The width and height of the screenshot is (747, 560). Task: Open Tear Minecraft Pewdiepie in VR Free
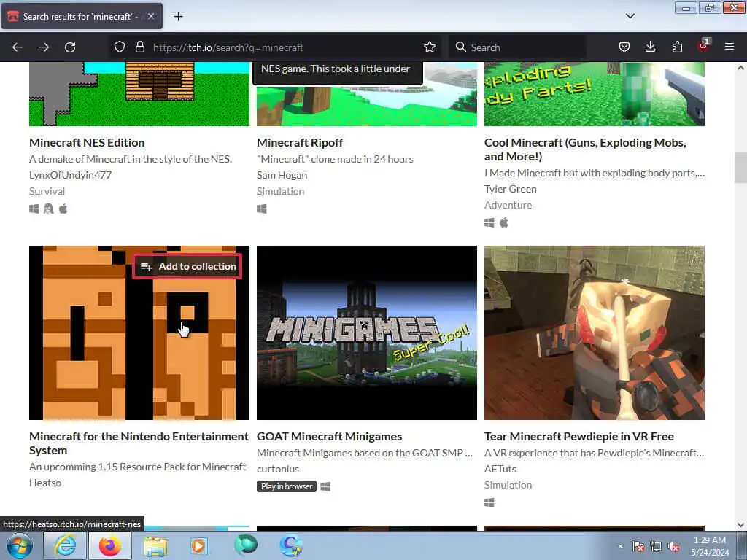point(578,436)
